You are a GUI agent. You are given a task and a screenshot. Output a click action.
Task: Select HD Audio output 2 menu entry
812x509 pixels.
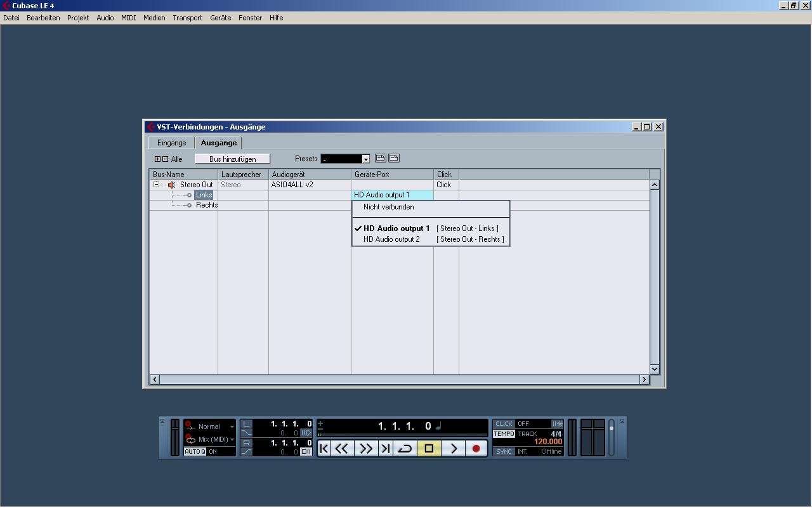[431, 239]
